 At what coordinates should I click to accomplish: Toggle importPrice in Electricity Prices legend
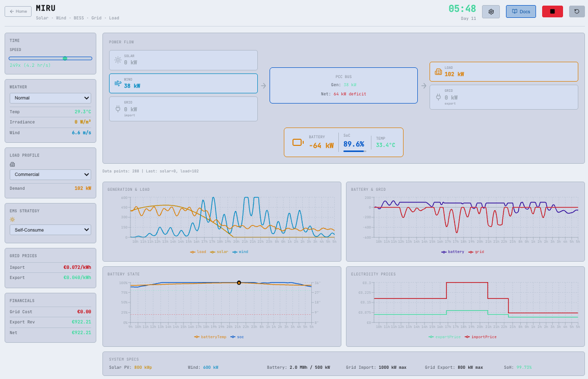click(480, 337)
